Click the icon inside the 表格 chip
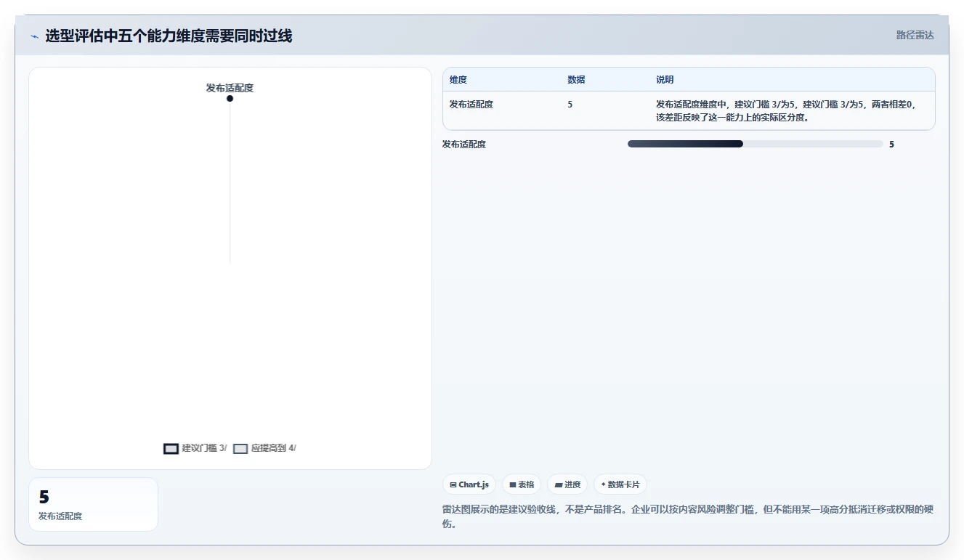The height and width of the screenshot is (560, 964). click(513, 484)
